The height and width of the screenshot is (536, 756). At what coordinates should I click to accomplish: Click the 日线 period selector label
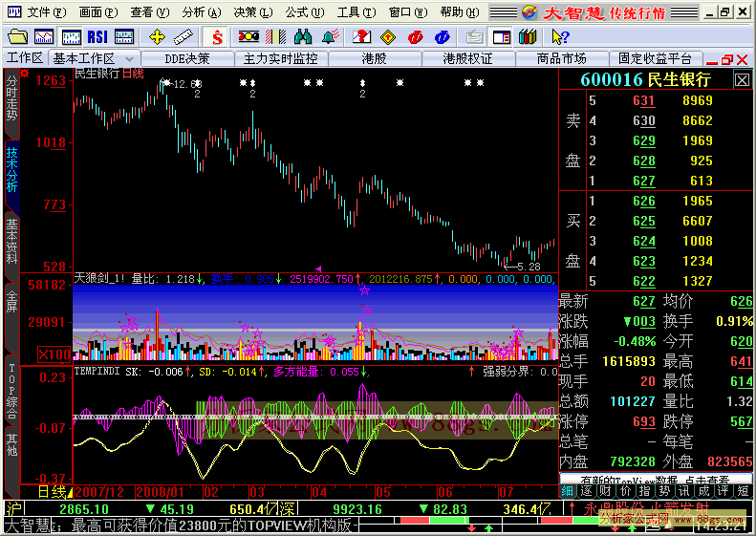tap(52, 492)
